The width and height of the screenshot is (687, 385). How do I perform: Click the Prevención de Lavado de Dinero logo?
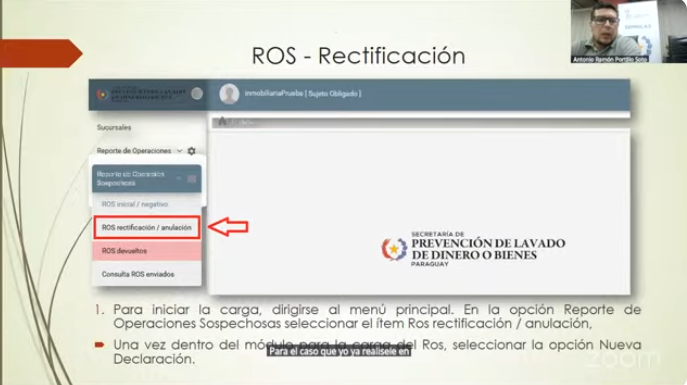click(473, 249)
